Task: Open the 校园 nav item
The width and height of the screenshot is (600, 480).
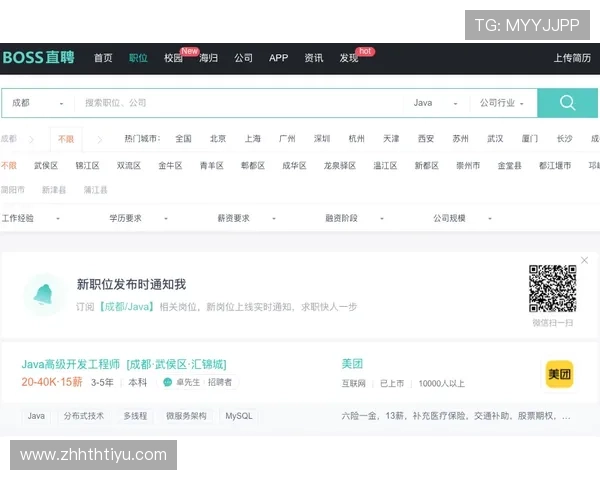Action: tap(173, 58)
